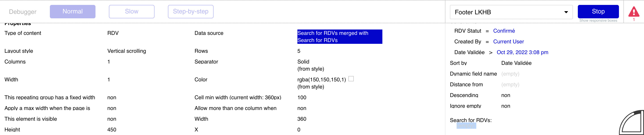Click the error count number under warning
This screenshot has width=644, height=135.
[x=634, y=19]
